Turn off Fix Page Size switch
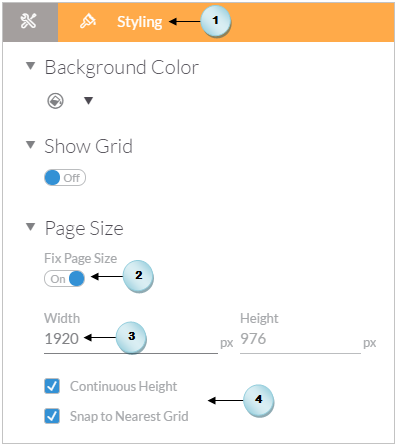The image size is (396, 445). pos(64,279)
